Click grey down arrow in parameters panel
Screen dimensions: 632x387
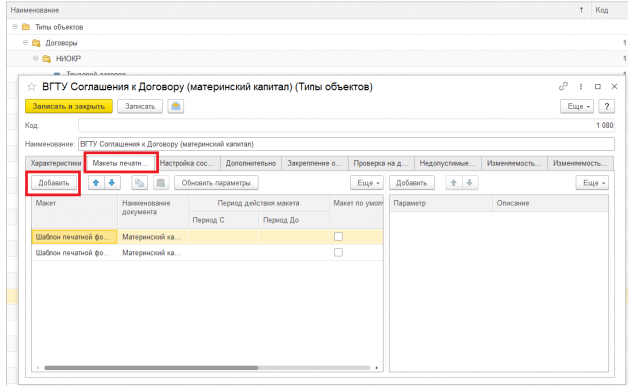pos(470,183)
